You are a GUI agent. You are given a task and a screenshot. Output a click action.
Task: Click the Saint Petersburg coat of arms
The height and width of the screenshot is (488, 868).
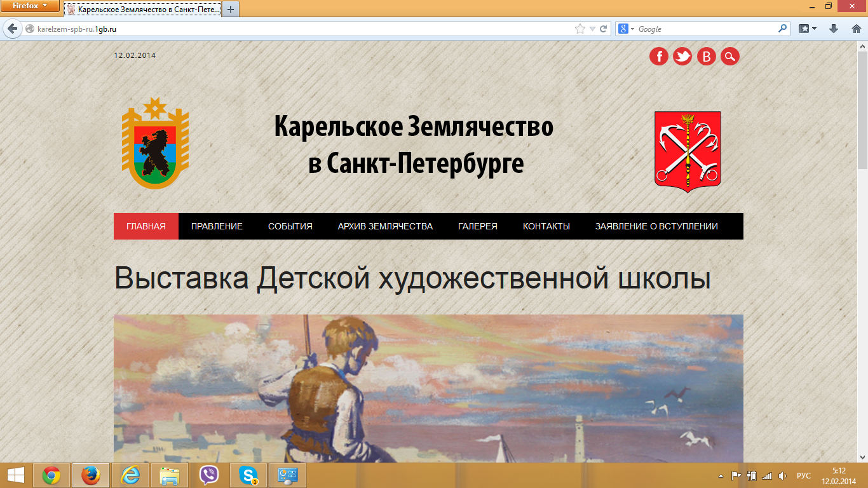pos(688,149)
